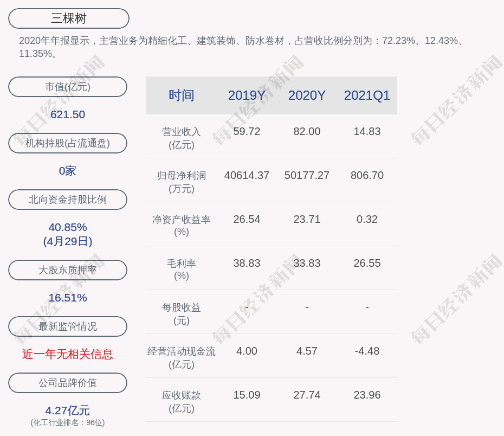The height and width of the screenshot is (436, 504).
Task: Select the 最新监管情况 label pill
Action: [x=68, y=326]
